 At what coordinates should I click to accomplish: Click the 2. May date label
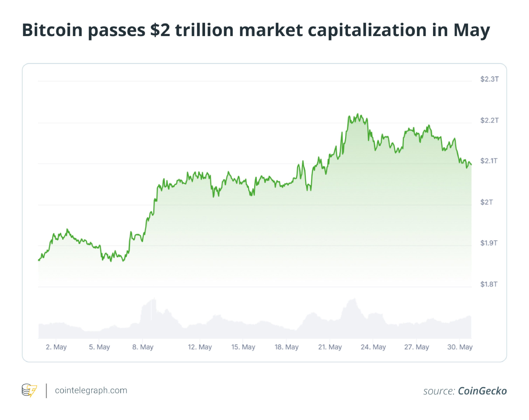tap(56, 347)
